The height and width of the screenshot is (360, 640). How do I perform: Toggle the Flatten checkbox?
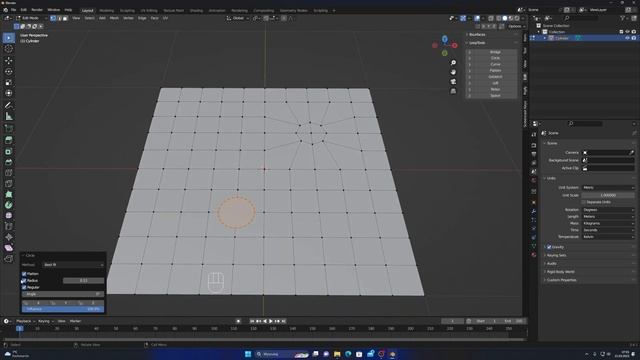click(x=24, y=274)
